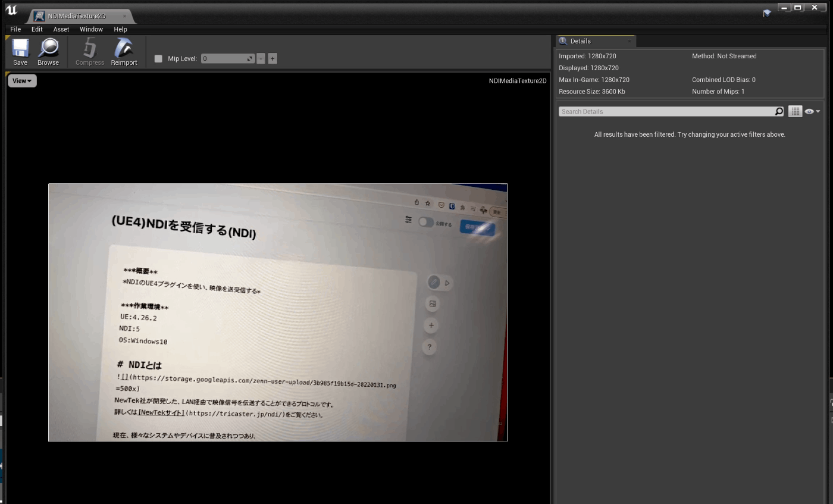Click the Method: Not Streamed text
This screenshot has width=833, height=504.
724,56
